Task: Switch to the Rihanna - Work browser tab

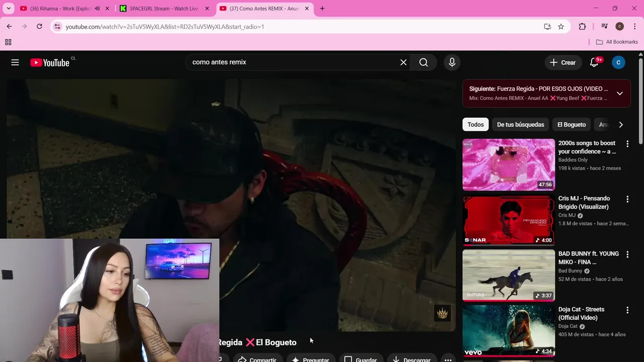Action: [x=59, y=9]
